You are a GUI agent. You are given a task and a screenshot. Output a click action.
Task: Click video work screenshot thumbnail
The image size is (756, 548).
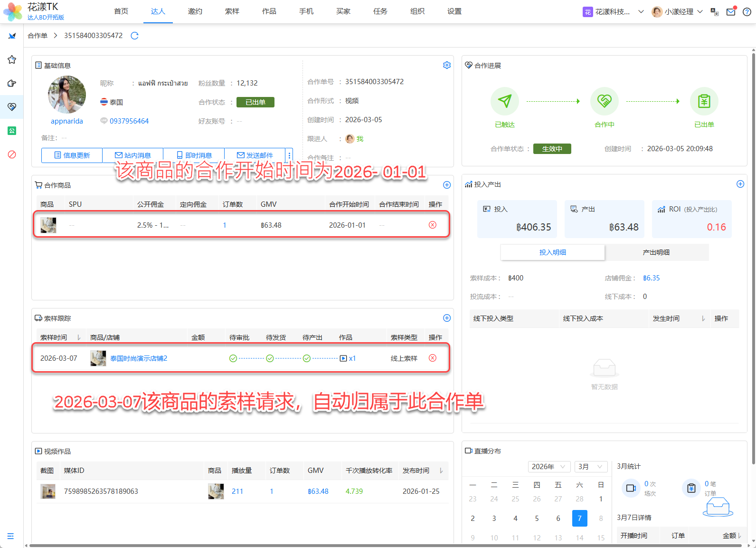pyautogui.click(x=48, y=491)
